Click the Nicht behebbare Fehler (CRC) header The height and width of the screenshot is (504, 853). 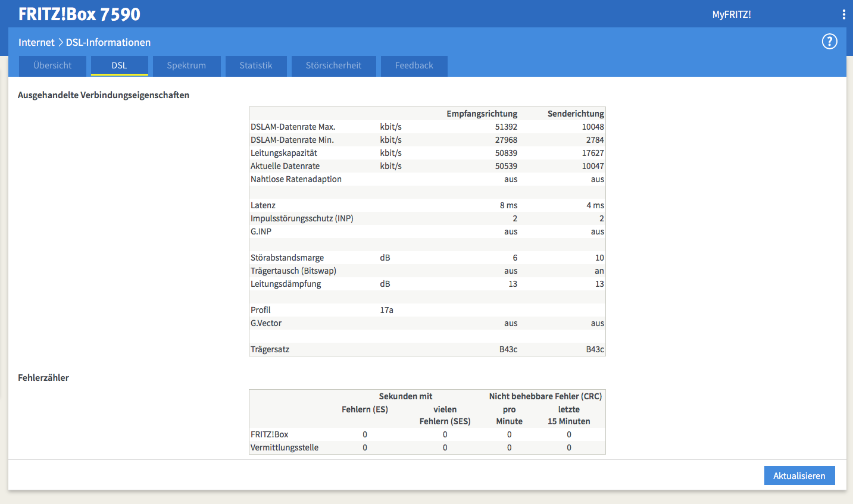click(545, 396)
